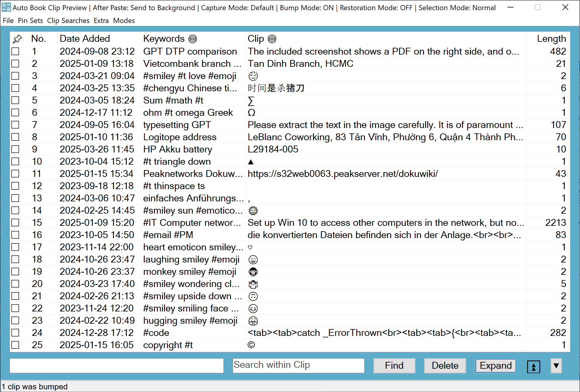
Task: Open the Clip Searches menu
Action: point(68,21)
